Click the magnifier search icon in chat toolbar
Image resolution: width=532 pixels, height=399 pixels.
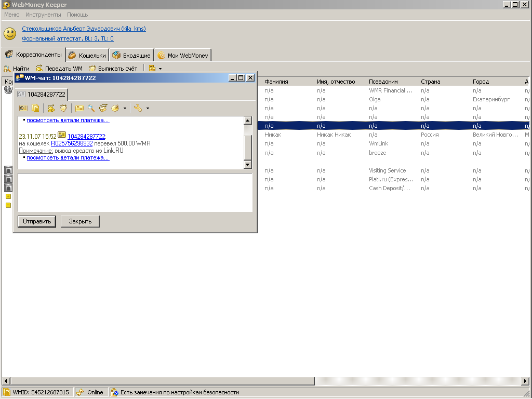(x=91, y=108)
